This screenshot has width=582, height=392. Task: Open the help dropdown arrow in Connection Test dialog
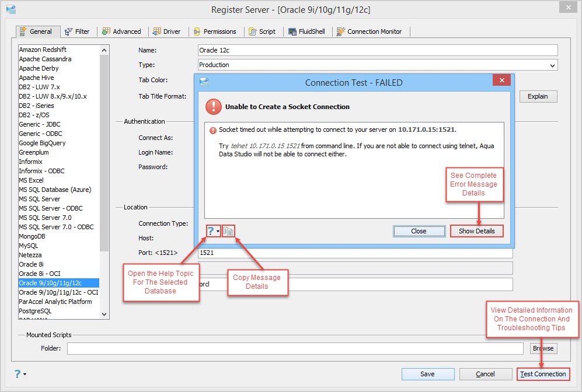click(x=218, y=232)
